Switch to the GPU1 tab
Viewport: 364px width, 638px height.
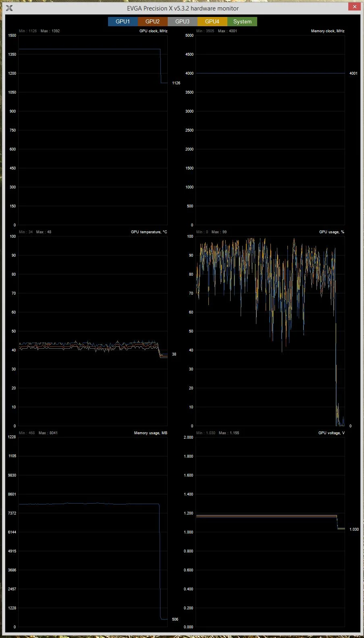tap(123, 21)
